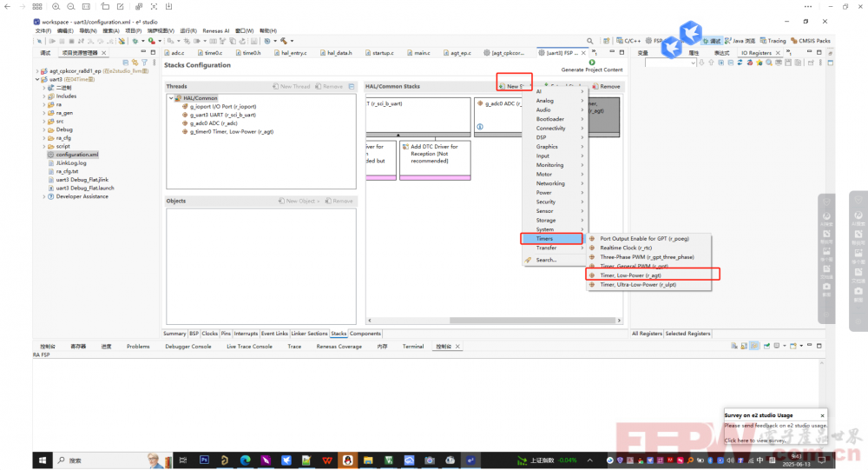
Task: Click here to view survey link
Action: (x=755, y=440)
